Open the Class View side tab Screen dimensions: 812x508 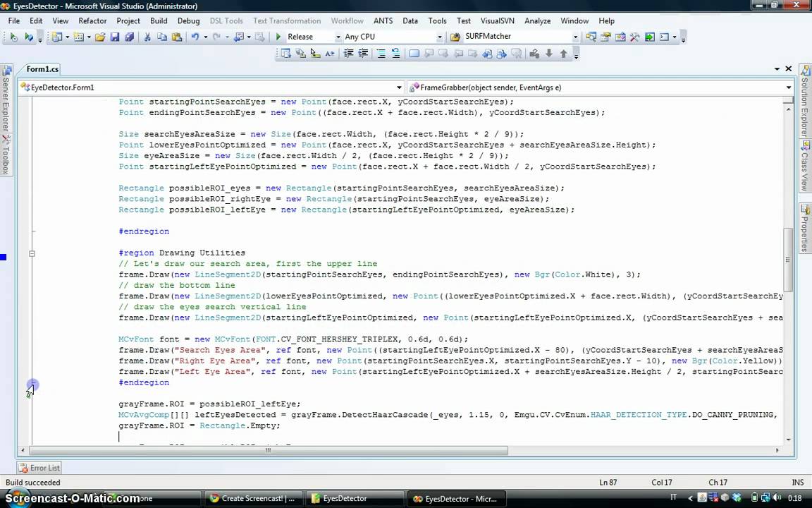click(805, 166)
